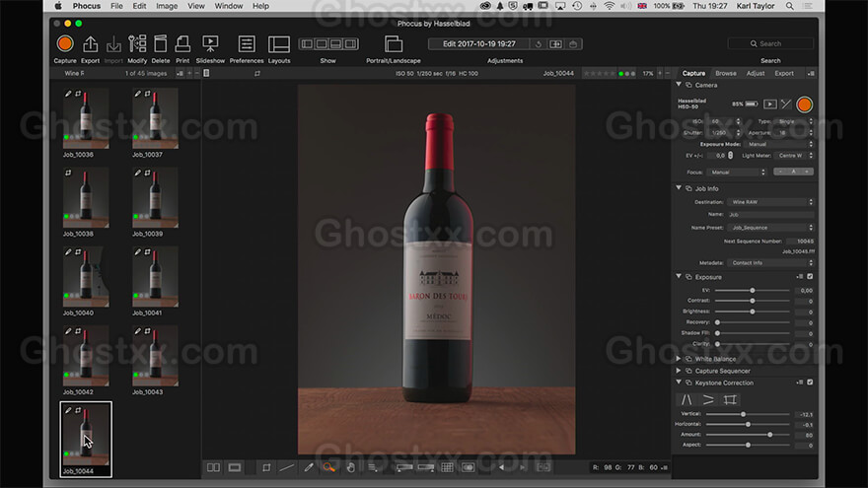This screenshot has width=868, height=488.
Task: Click the Job Info Name field
Action: [x=770, y=214]
